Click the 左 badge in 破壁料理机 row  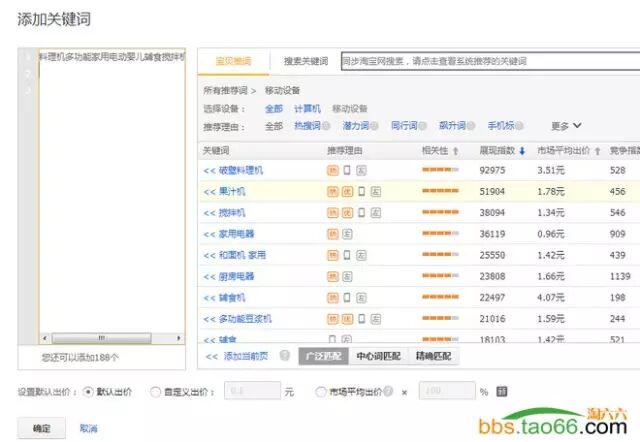(361, 170)
